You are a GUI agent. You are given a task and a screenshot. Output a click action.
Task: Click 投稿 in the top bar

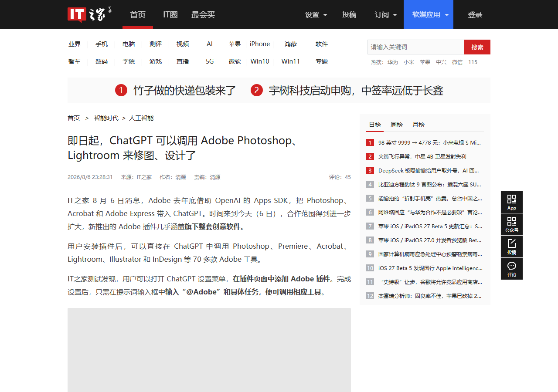click(349, 14)
